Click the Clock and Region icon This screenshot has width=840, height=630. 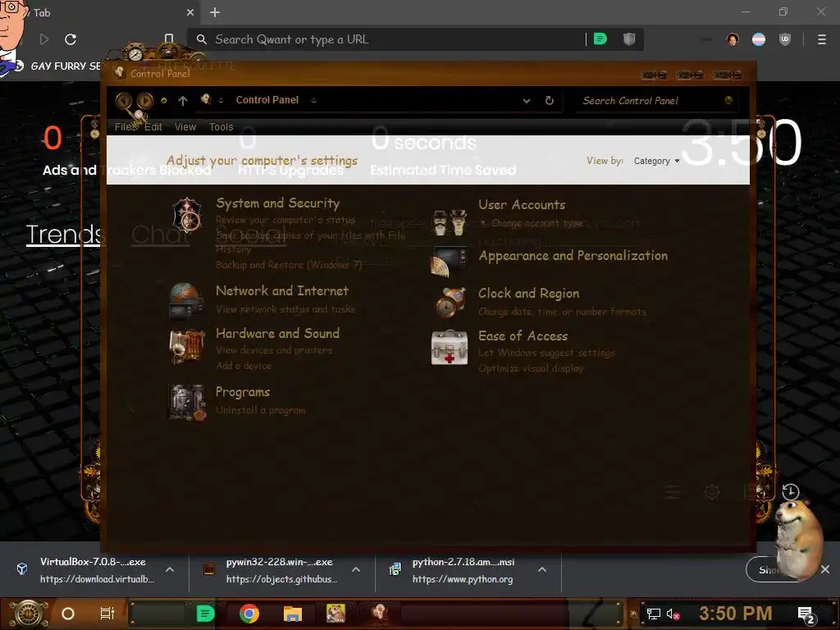point(450,303)
